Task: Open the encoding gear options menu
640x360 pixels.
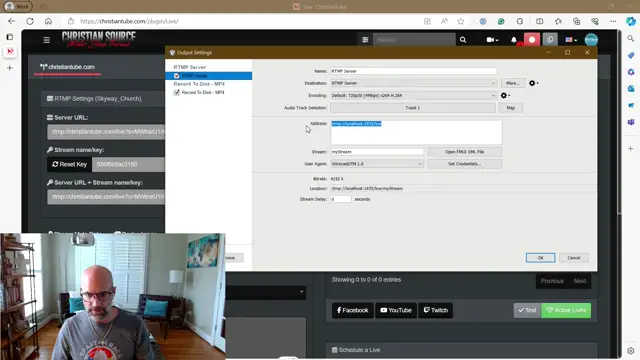Action: 505,96
